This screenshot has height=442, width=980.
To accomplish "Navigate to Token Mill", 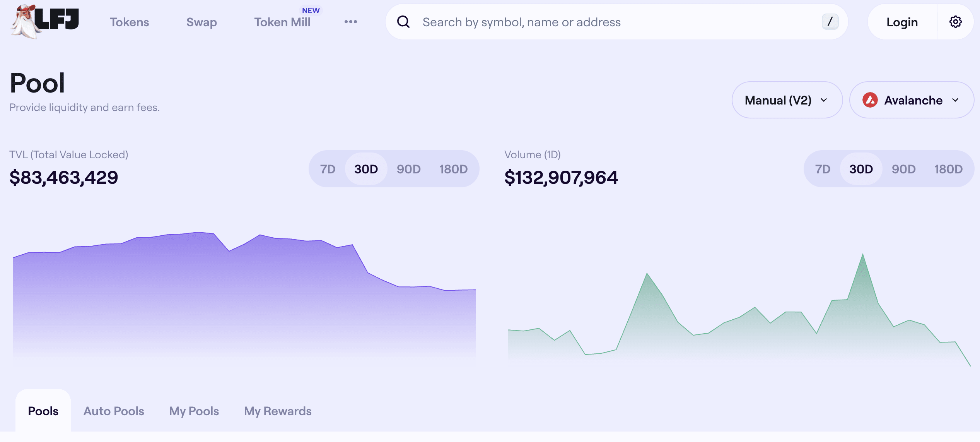I will pos(282,22).
